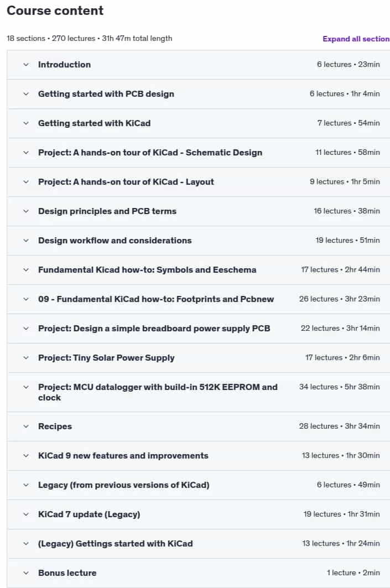Click Expand all sections link
The image size is (390, 588).
coord(356,39)
